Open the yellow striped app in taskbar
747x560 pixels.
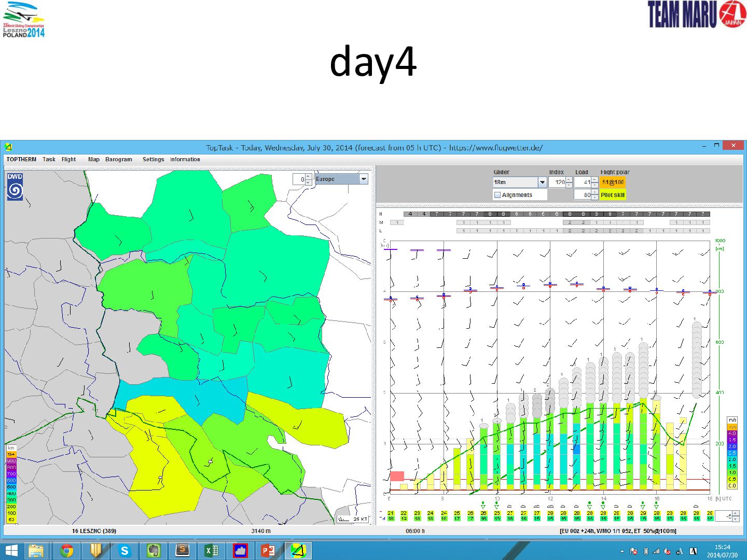pos(95,551)
